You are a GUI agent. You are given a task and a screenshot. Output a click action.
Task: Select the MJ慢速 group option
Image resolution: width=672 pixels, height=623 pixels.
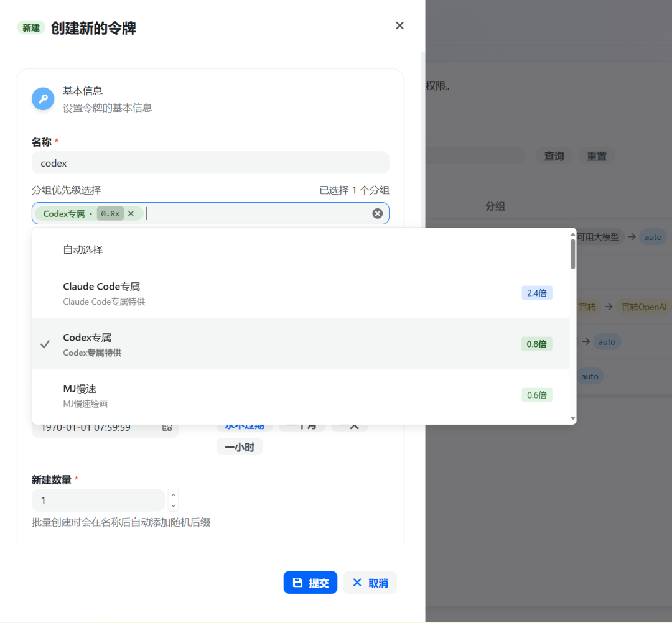pyautogui.click(x=301, y=395)
